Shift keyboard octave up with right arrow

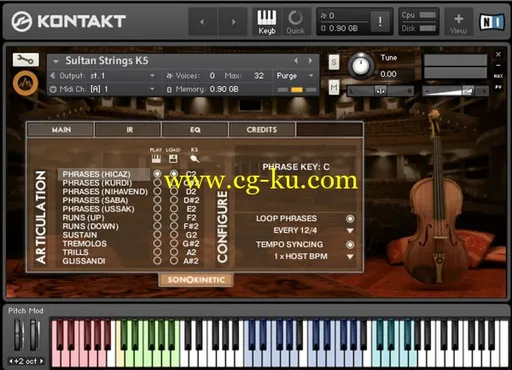click(41, 361)
